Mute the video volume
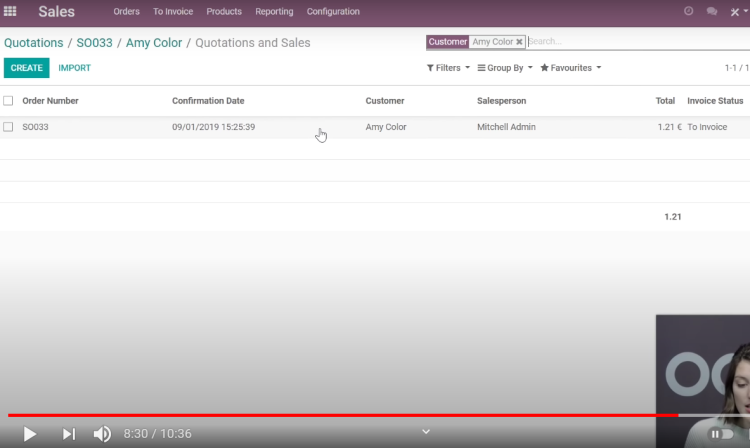 click(x=102, y=434)
